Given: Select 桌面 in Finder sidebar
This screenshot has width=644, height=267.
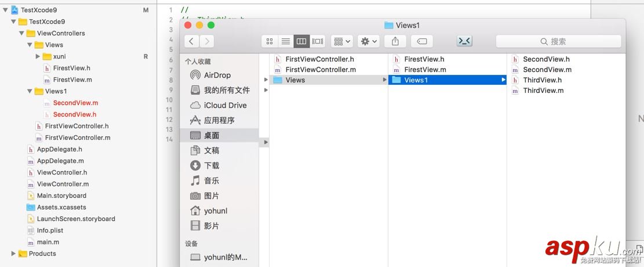Looking at the screenshot, I should [x=219, y=135].
